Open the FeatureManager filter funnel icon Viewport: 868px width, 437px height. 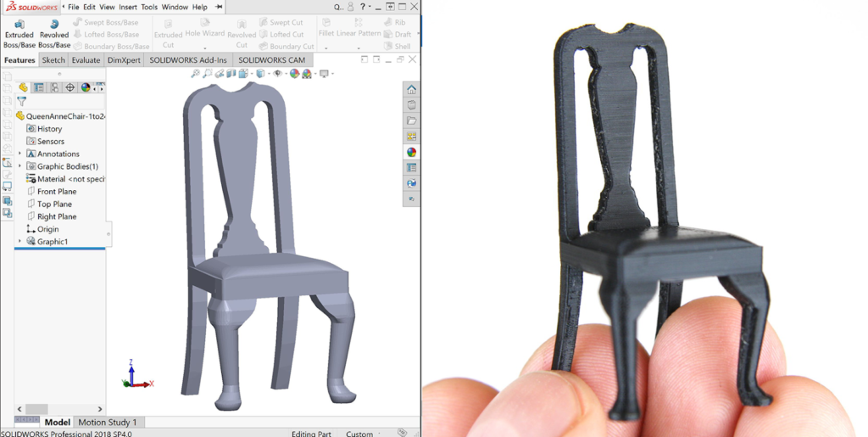pos(22,101)
